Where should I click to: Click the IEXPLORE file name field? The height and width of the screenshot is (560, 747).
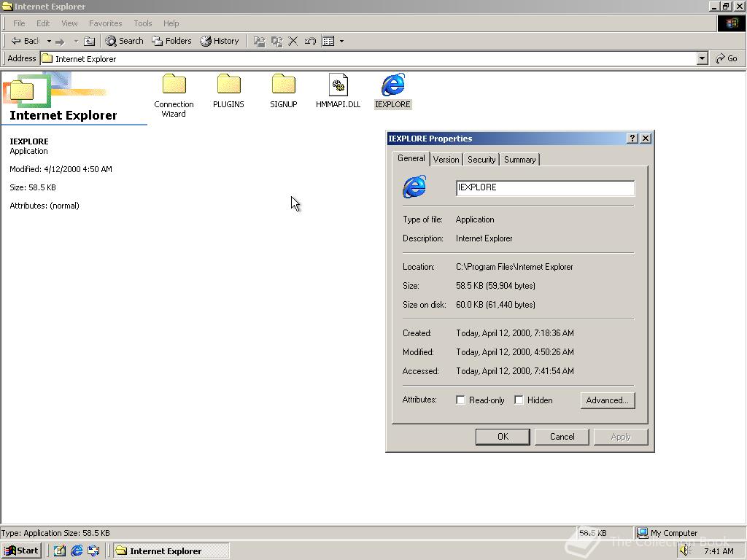pos(545,187)
